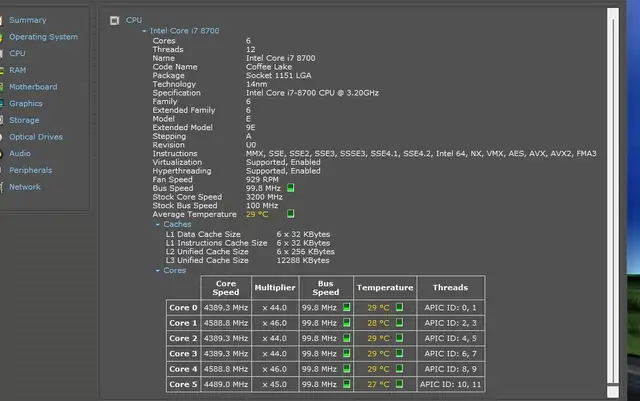This screenshot has width=640, height=401.
Task: Click the Bus Speed 99.8 MHz green indicator
Action: (291, 188)
